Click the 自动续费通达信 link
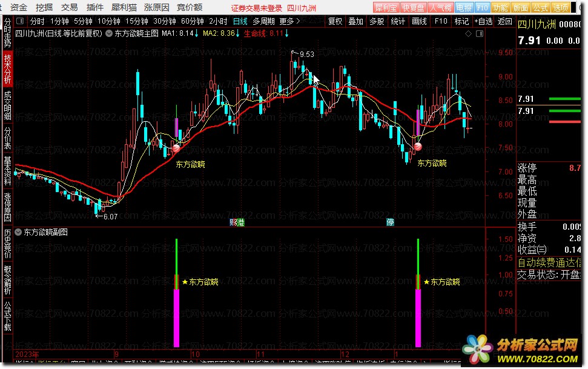588x369 pixels. (x=549, y=262)
